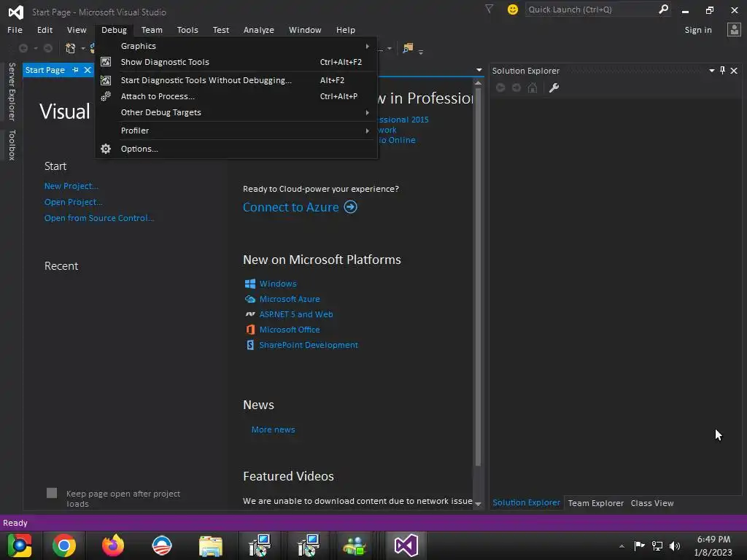Click the SharePoint Development icon

click(x=250, y=345)
